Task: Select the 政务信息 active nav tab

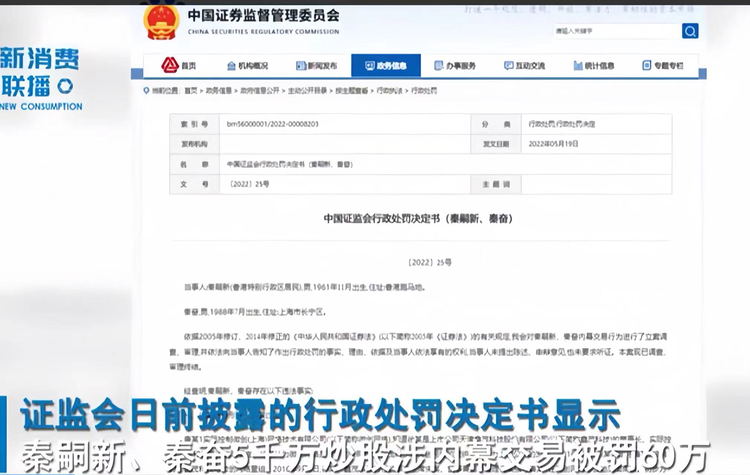Action: 386,66
